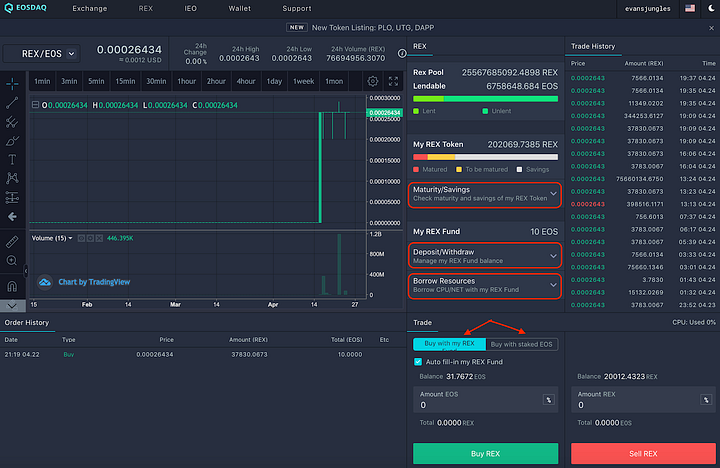Activate the magnet snap tool
Image resolution: width=720 pixels, height=468 pixels.
pyautogui.click(x=11, y=288)
